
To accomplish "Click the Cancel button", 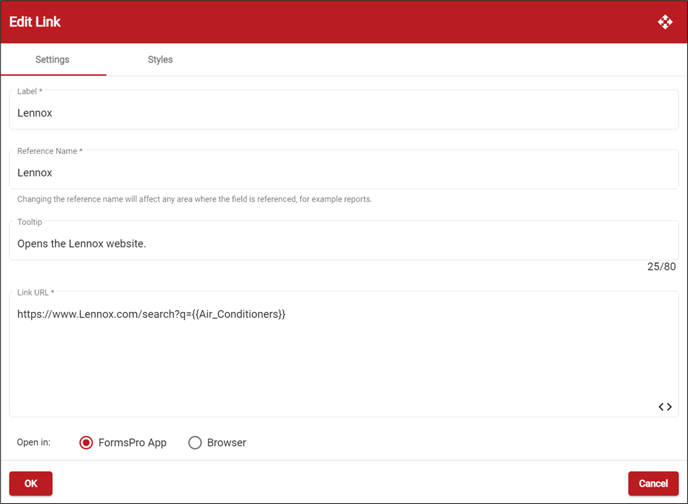I will [652, 484].
